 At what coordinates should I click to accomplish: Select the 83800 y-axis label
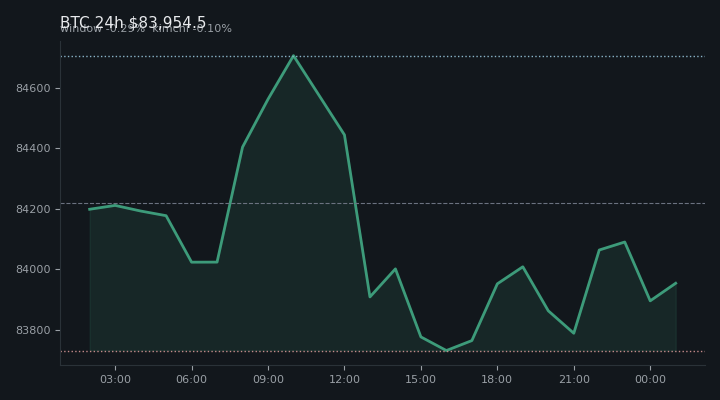(33, 330)
